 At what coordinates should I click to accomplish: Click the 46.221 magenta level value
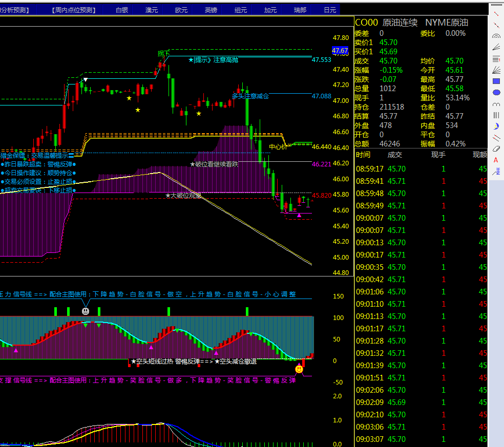pyautogui.click(x=322, y=164)
